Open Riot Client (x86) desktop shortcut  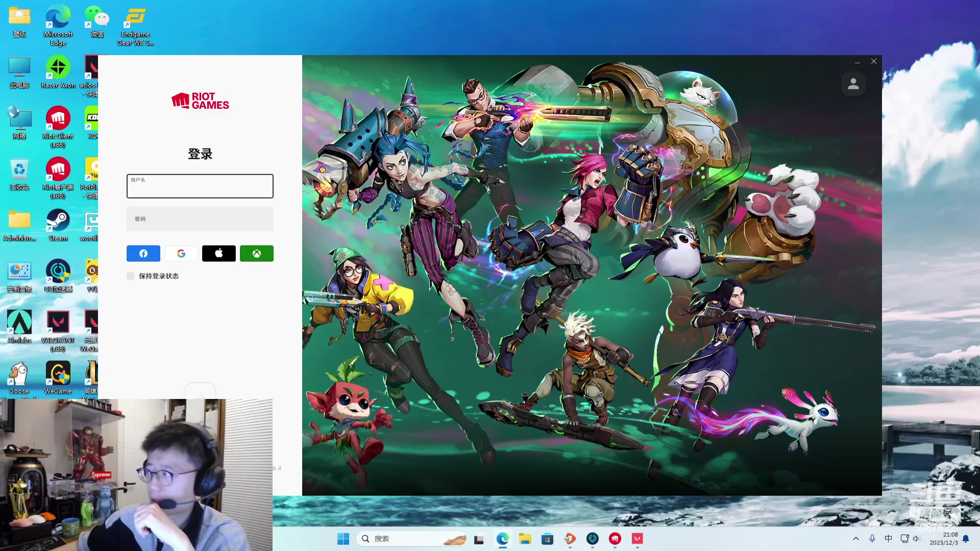[x=58, y=128]
